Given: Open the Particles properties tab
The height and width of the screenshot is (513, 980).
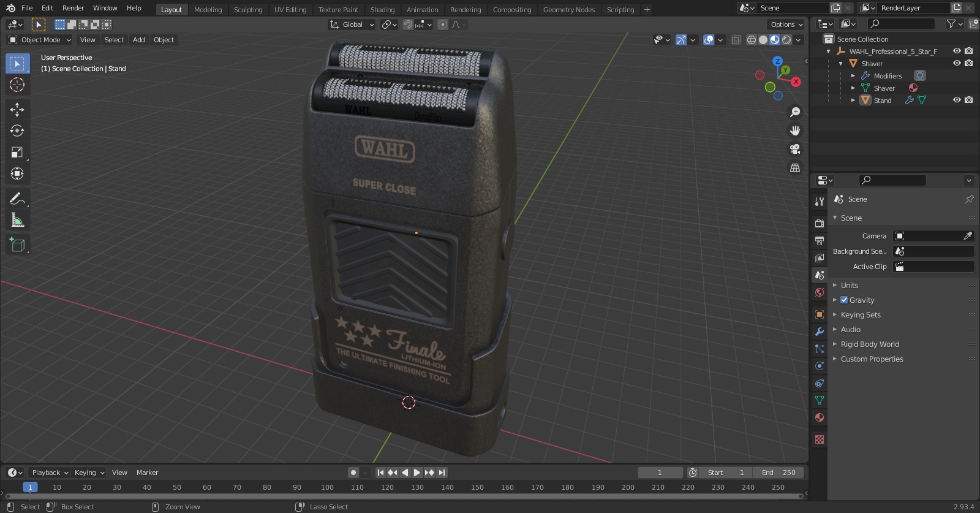Looking at the screenshot, I should (820, 349).
